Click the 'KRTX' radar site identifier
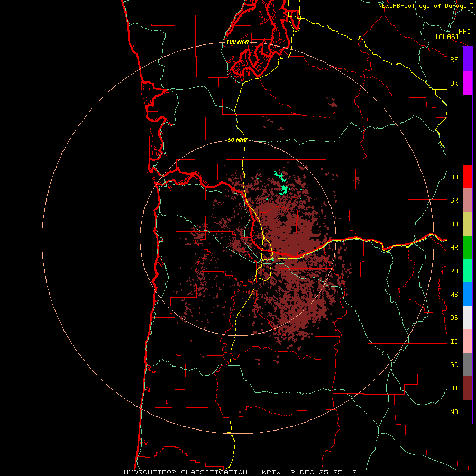 tap(271, 472)
